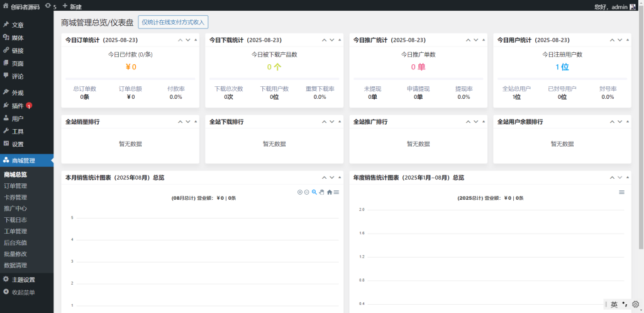
Task: Open the yearly sales chart hamburger menu
Action: (x=621, y=192)
